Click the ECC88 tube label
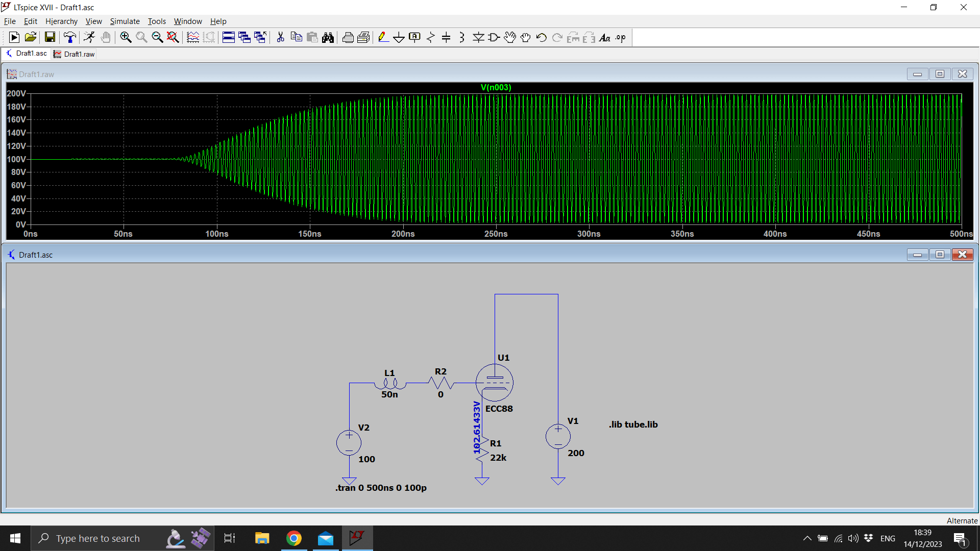980x551 pixels. (x=499, y=409)
